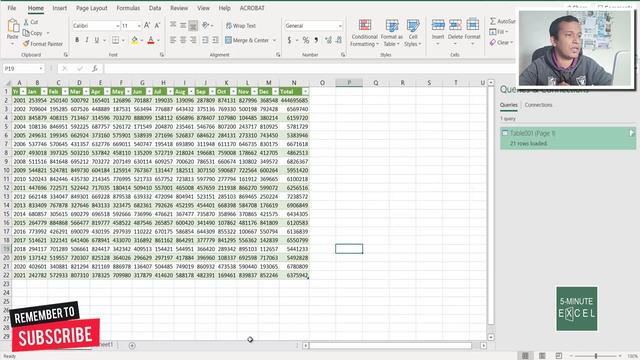Image resolution: width=640 pixels, height=360 pixels.
Task: Click the Insert cells icon
Action: (438, 25)
